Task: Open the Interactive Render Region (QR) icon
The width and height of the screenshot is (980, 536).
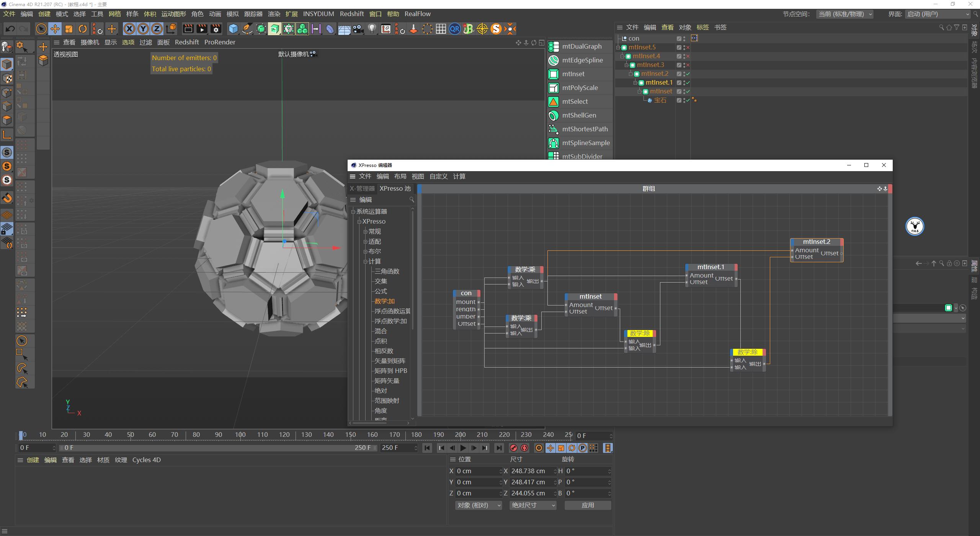Action: (x=454, y=29)
